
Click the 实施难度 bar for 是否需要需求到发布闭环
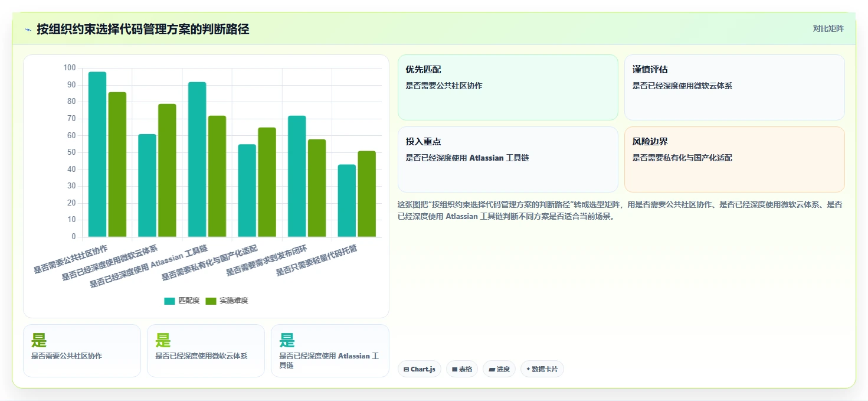tap(317, 188)
